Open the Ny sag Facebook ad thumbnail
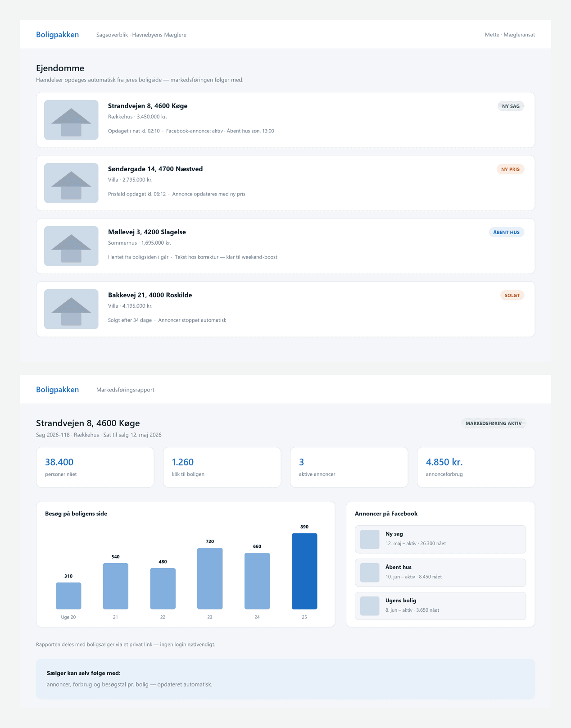The width and height of the screenshot is (571, 728). [x=370, y=539]
